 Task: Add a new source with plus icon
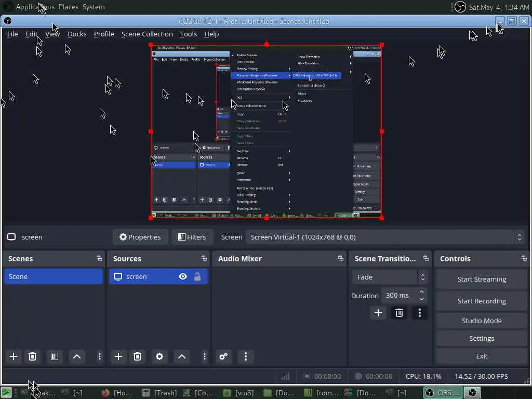(x=118, y=356)
